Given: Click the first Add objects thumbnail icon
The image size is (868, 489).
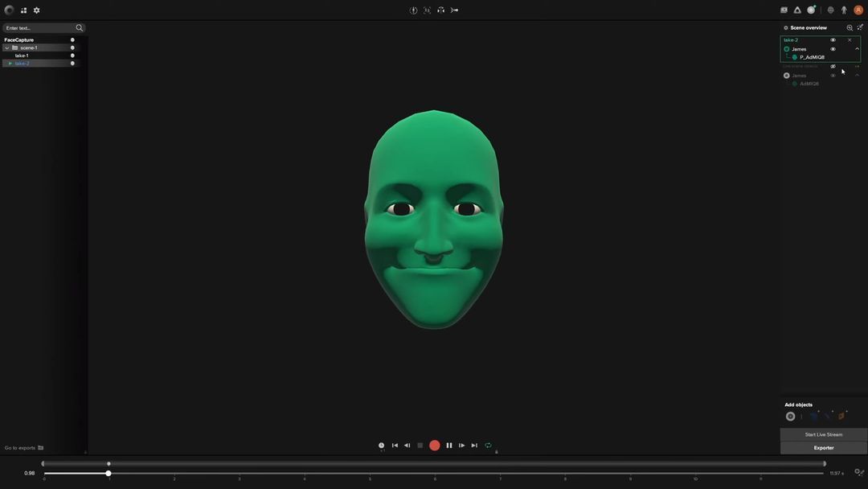Looking at the screenshot, I should tap(790, 416).
